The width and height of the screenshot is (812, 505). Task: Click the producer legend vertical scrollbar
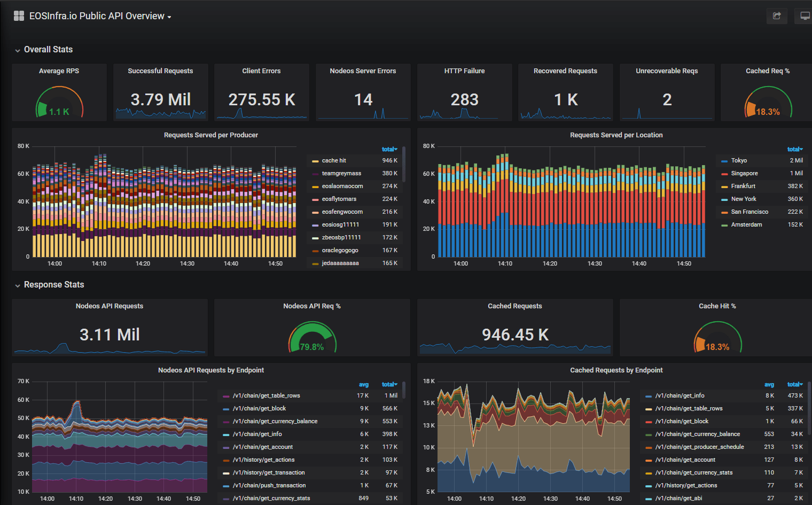tap(403, 163)
